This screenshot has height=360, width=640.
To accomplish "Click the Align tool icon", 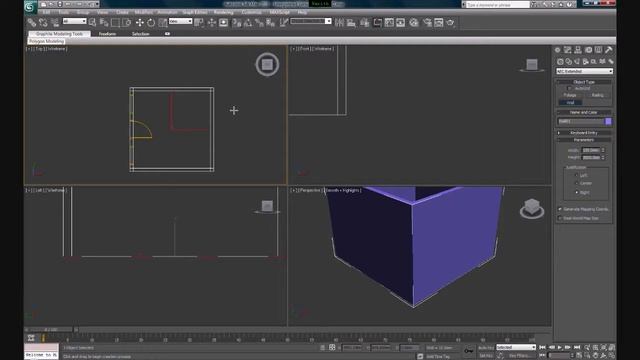I will coord(351,22).
